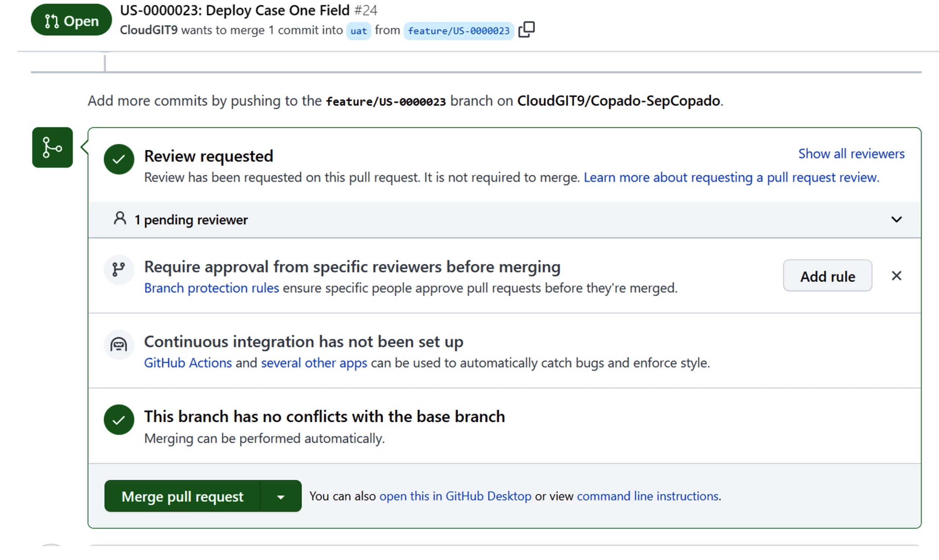Click the Review requested checkmark icon
The height and width of the screenshot is (560, 939).
click(118, 159)
